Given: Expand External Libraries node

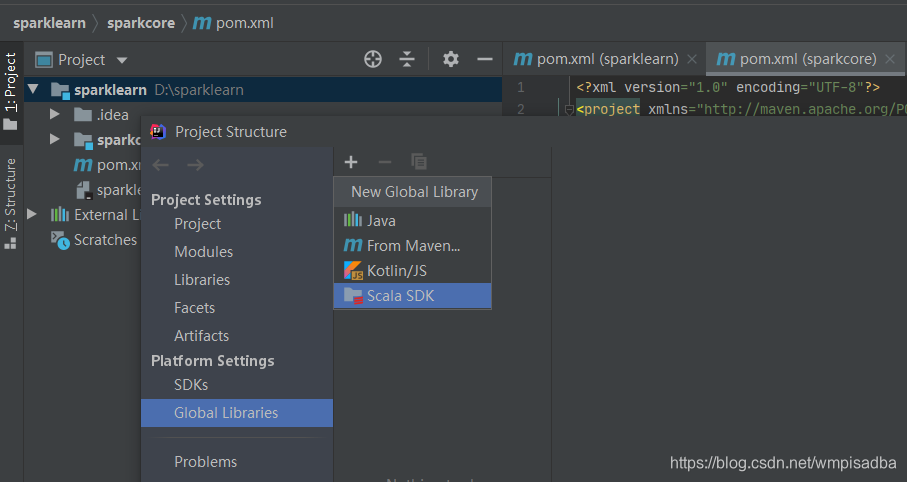Looking at the screenshot, I should pos(32,214).
